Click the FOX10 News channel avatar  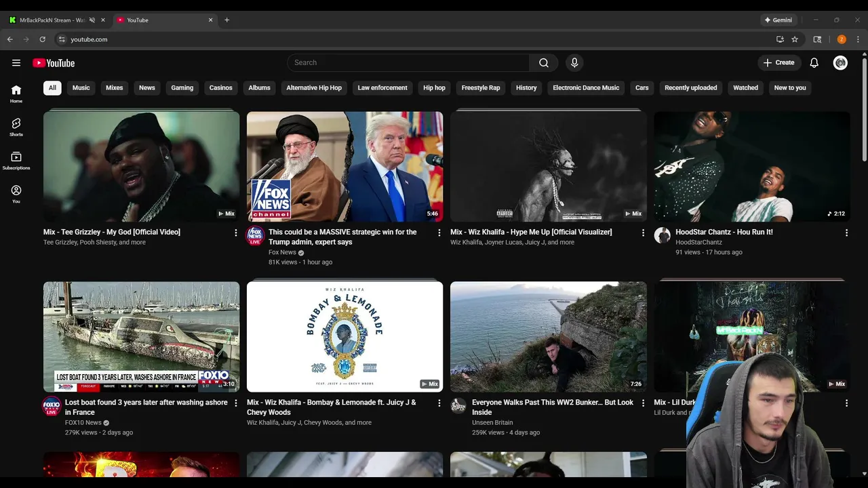pyautogui.click(x=52, y=406)
